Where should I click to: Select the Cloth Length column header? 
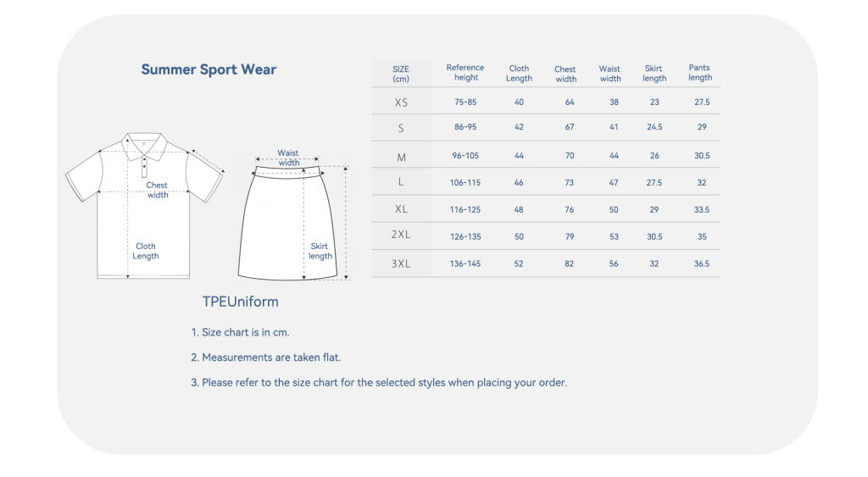(x=519, y=74)
